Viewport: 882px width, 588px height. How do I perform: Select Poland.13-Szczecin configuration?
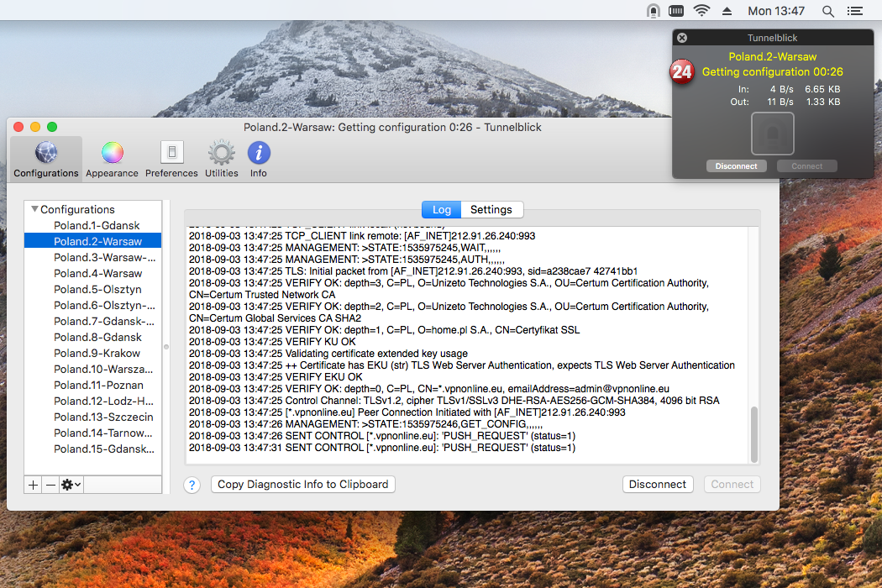click(92, 417)
